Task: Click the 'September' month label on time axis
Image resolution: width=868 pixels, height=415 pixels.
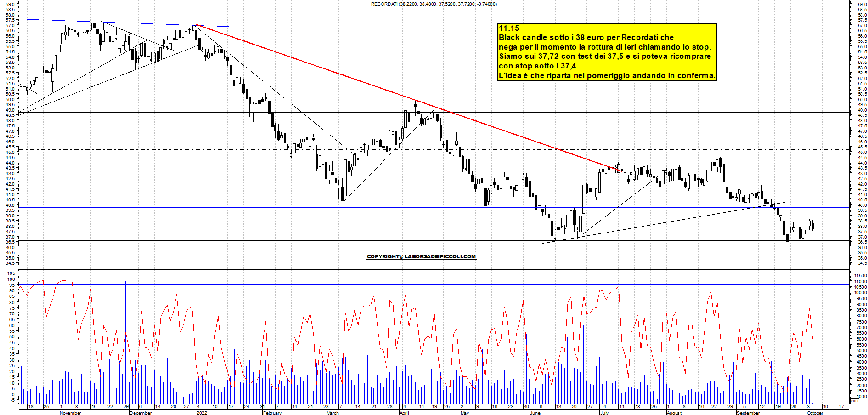Action: click(748, 413)
